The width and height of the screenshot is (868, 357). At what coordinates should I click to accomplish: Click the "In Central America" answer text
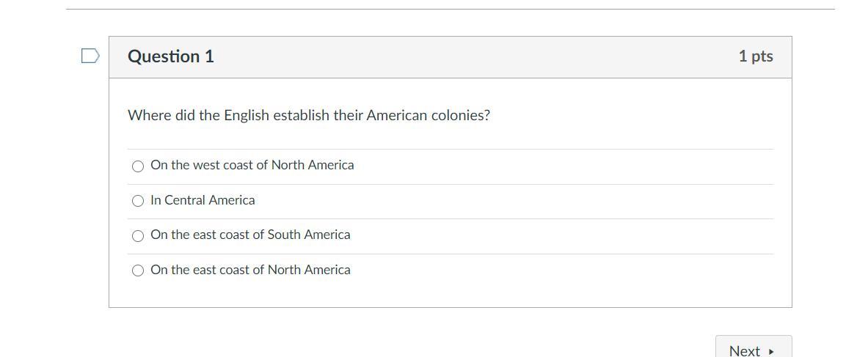pos(203,200)
